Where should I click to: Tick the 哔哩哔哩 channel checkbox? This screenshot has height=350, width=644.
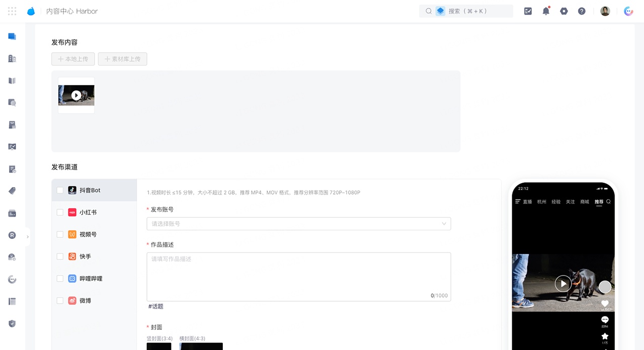click(x=60, y=279)
